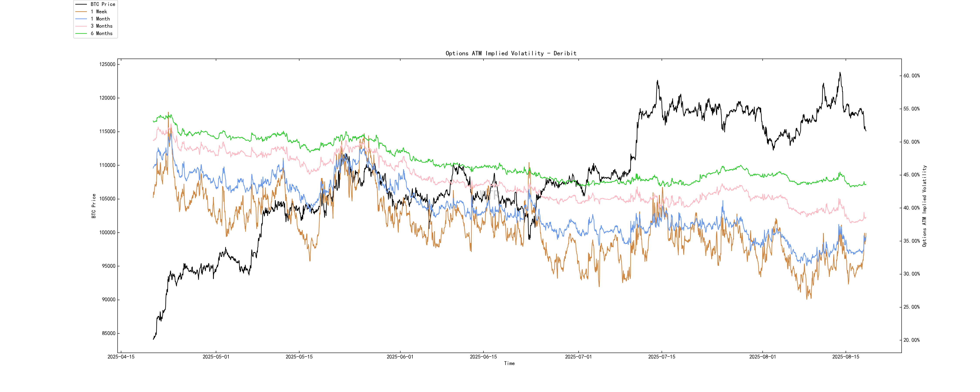Image resolution: width=980 pixels, height=392 pixels.
Task: Click the green 6 Months legend line
Action: click(81, 34)
